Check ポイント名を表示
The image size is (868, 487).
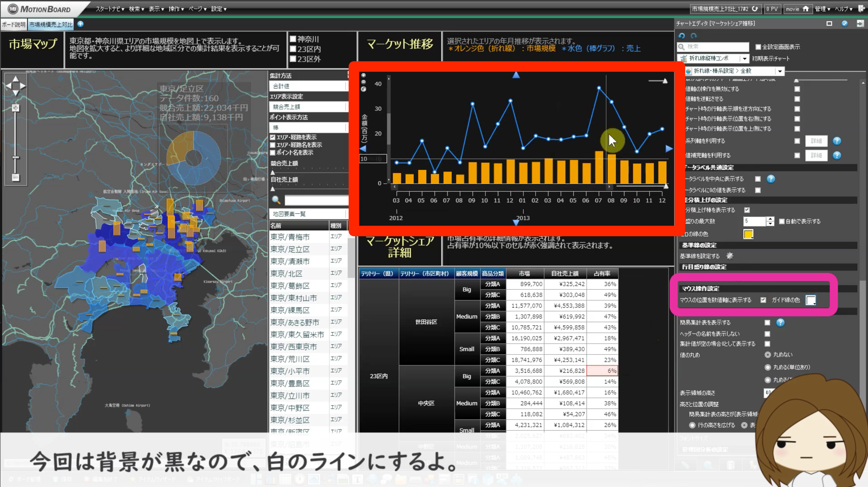point(273,153)
